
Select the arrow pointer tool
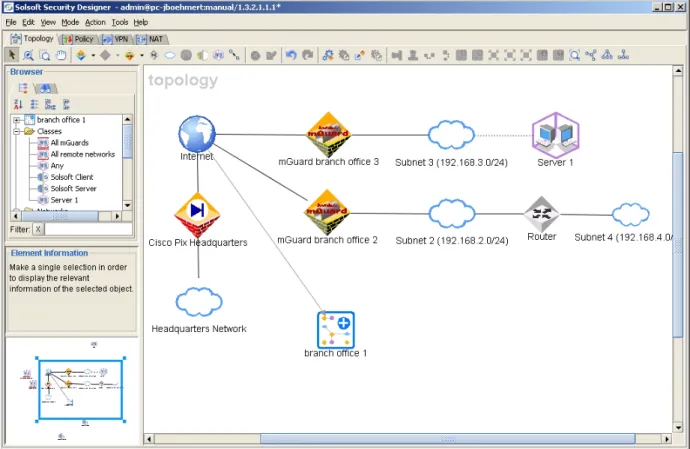pos(12,55)
